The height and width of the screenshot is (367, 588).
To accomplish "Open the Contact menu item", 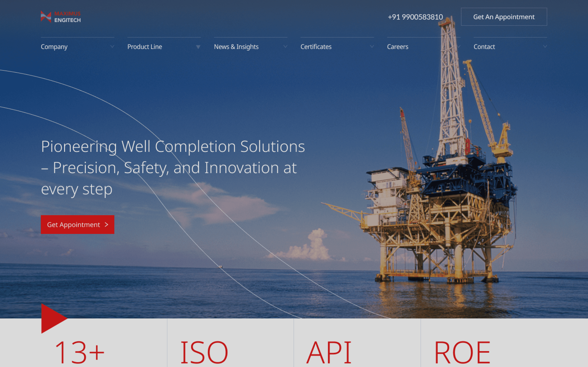I will click(484, 47).
